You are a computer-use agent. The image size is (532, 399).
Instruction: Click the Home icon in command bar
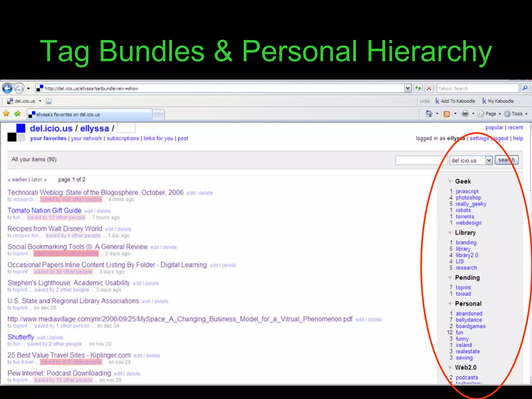[429, 114]
